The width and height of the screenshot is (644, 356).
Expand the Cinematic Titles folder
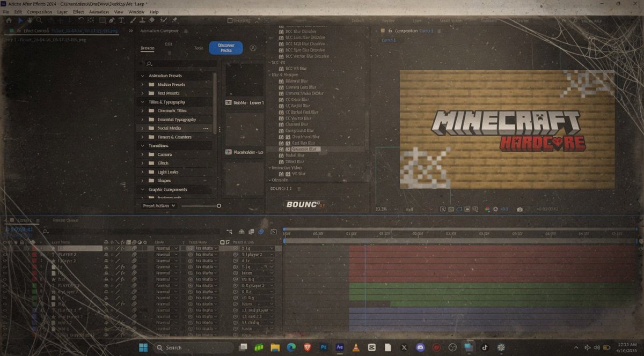pos(142,111)
